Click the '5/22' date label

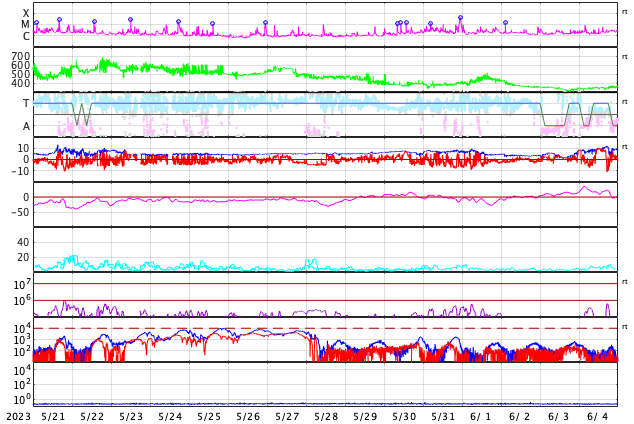click(92, 417)
